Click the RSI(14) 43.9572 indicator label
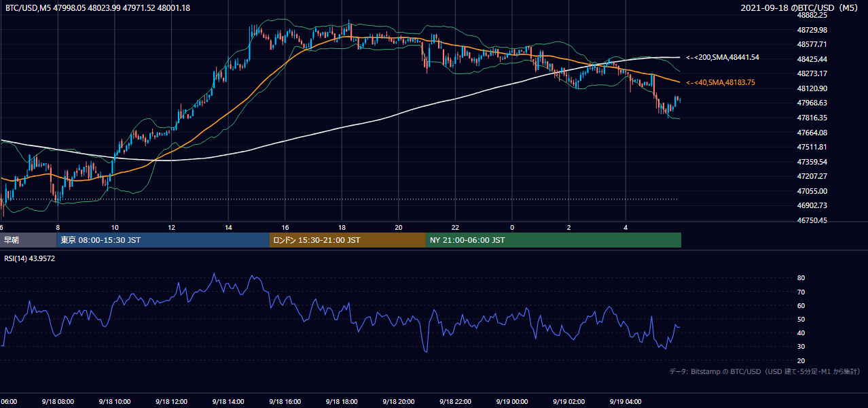Viewport: 868px width, 408px height. [30, 258]
